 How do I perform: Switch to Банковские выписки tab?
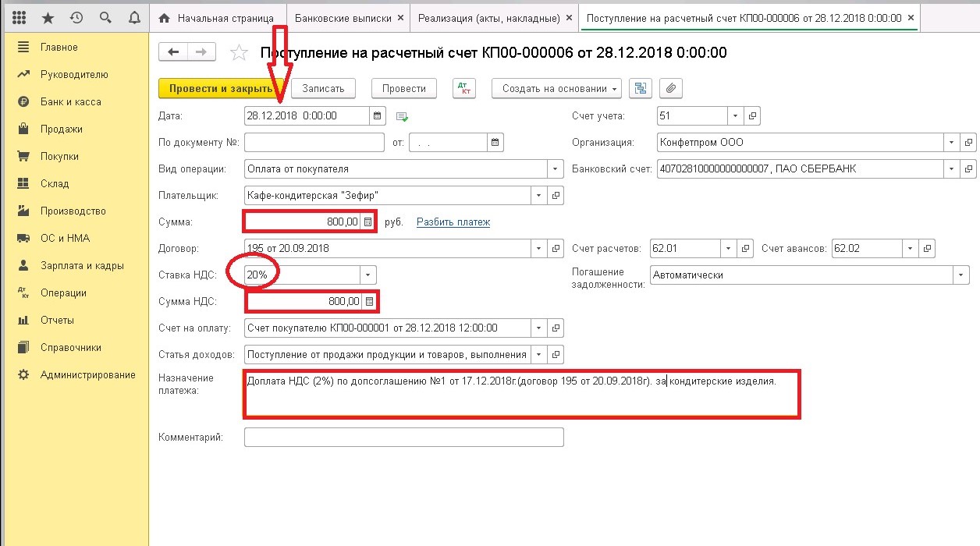pyautogui.click(x=349, y=17)
